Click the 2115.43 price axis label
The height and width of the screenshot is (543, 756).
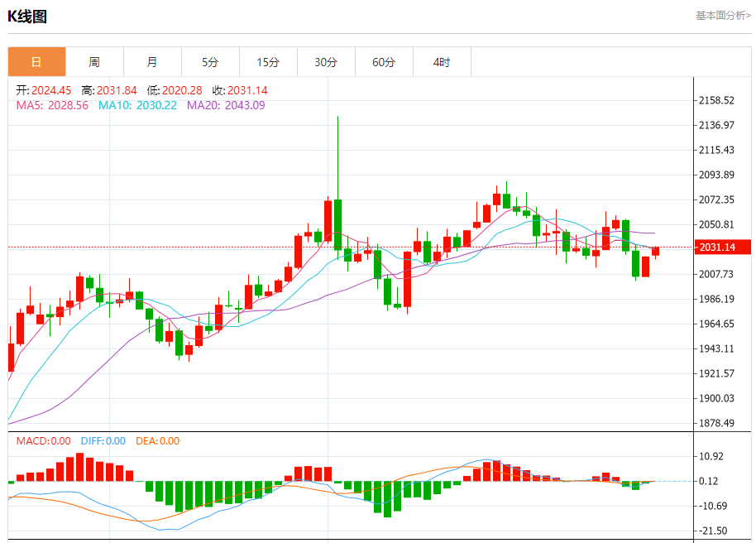point(716,150)
